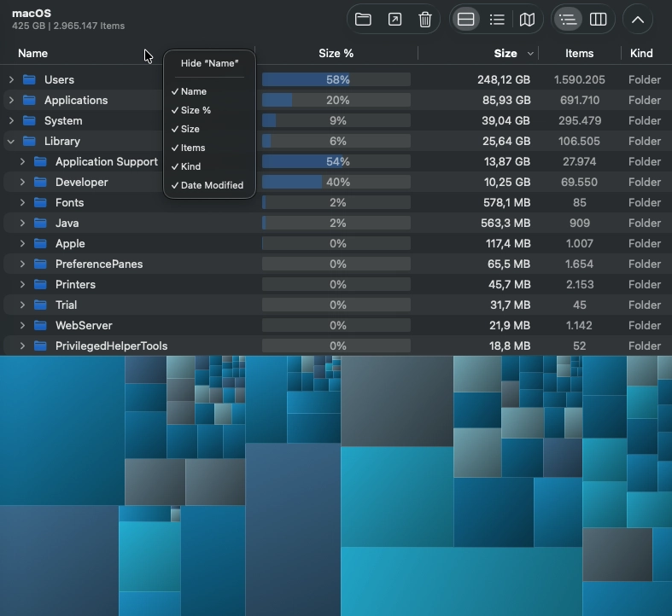
Task: Select the Fonts row label
Action: [69, 202]
